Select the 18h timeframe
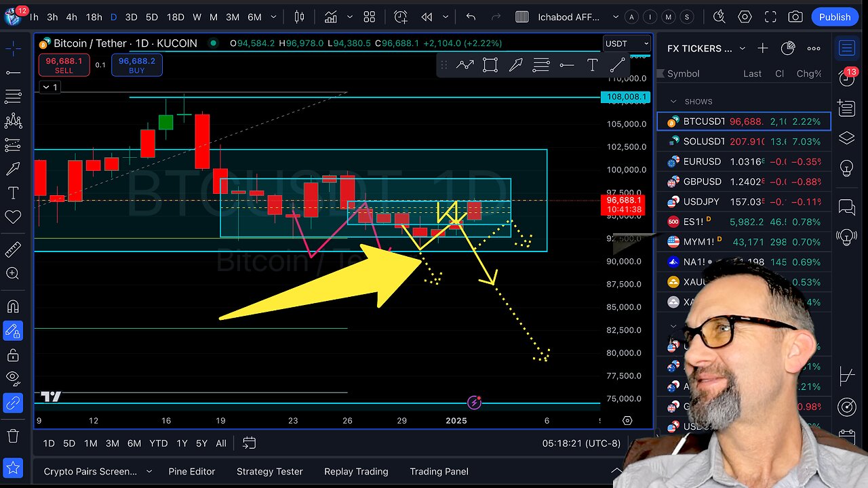The image size is (868, 488). click(94, 17)
